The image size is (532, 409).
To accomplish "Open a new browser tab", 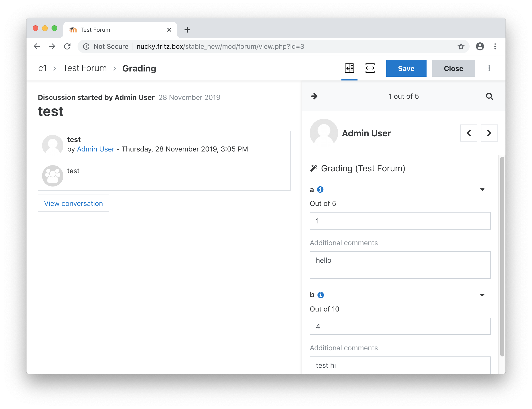I will [x=187, y=30].
